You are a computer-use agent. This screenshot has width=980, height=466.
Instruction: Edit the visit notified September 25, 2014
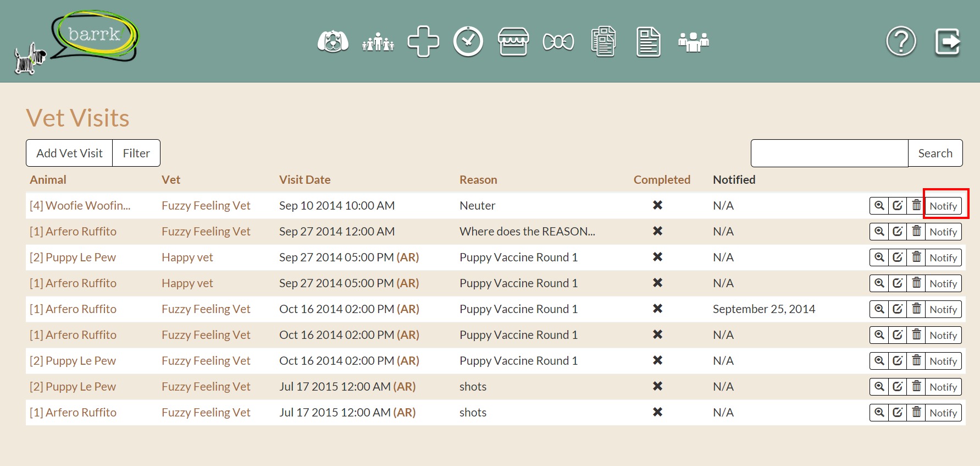(x=898, y=309)
